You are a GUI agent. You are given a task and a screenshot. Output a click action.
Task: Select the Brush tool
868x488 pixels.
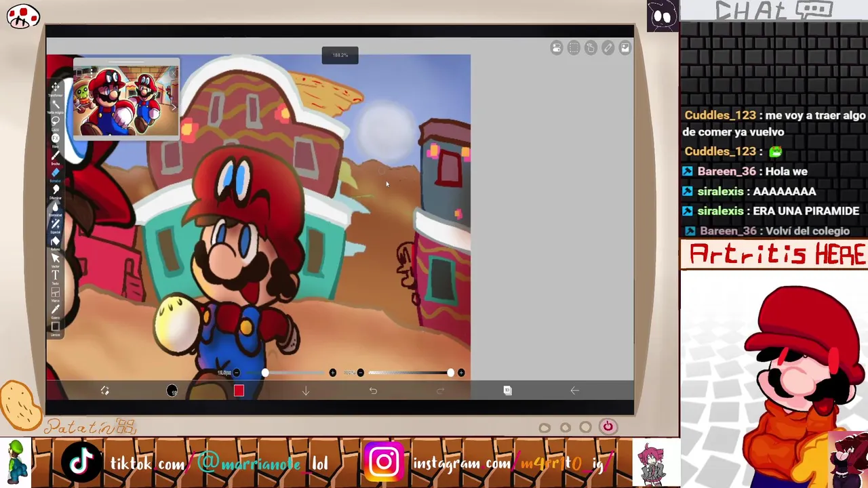pyautogui.click(x=56, y=157)
